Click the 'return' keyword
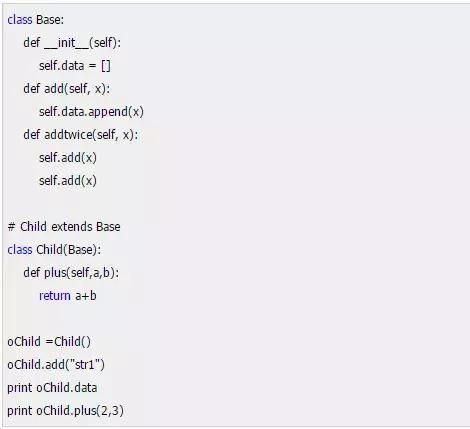The width and height of the screenshot is (470, 429). pyautogui.click(x=55, y=296)
